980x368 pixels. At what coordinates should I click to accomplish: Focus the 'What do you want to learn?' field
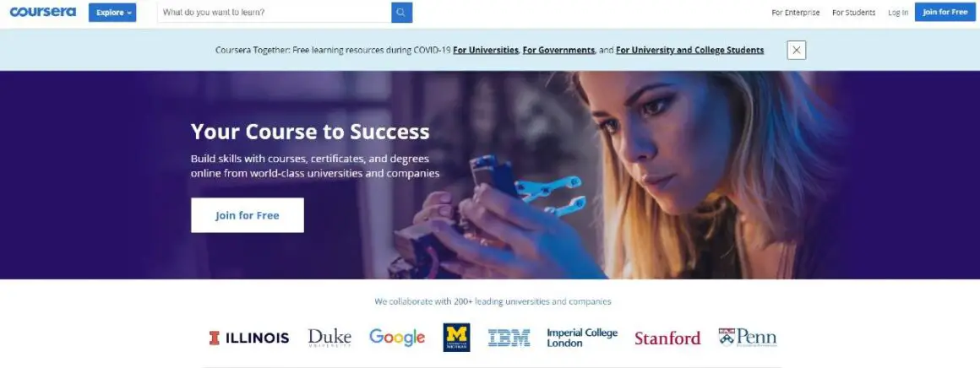(275, 13)
